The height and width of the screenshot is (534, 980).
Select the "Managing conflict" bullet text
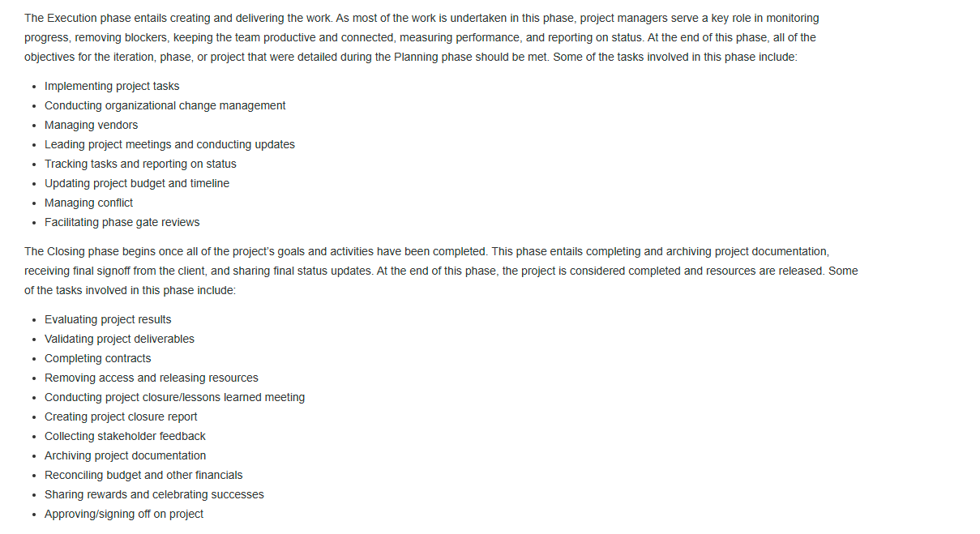88,203
